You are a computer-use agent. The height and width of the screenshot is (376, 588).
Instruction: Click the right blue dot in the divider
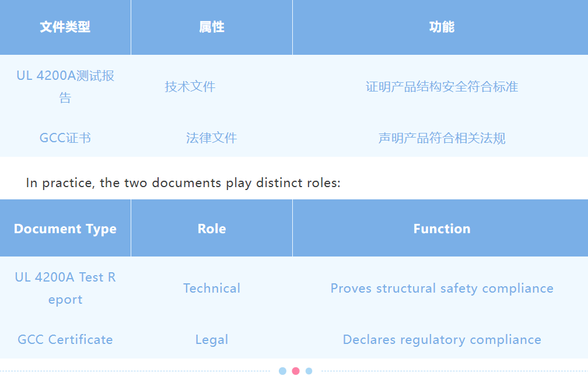pyautogui.click(x=309, y=371)
